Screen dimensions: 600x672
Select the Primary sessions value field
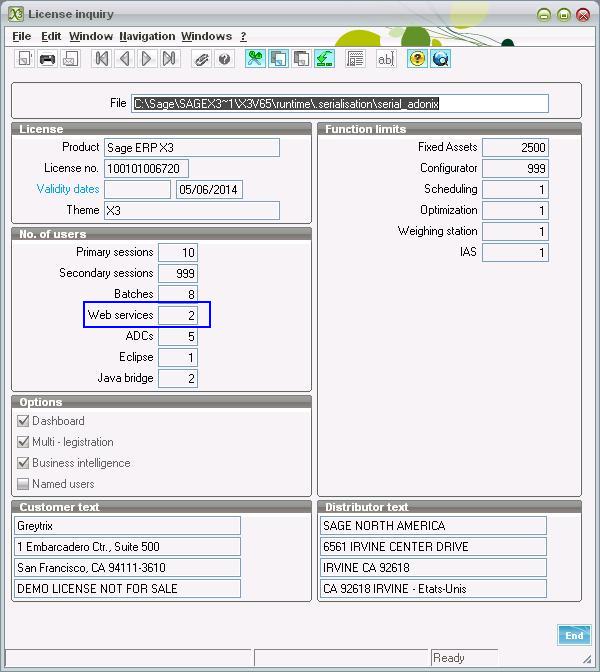pyautogui.click(x=178, y=252)
